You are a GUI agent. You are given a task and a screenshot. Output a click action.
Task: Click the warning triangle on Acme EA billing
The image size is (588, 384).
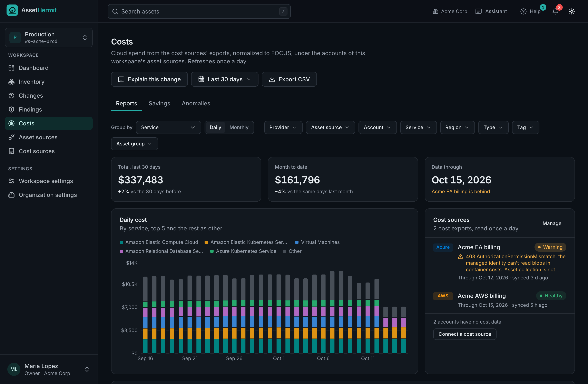click(460, 257)
